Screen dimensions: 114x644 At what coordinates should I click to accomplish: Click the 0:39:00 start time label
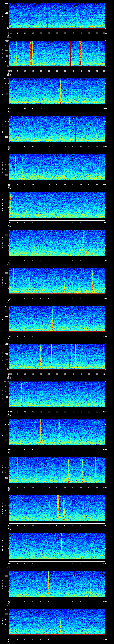click(9, 336)
